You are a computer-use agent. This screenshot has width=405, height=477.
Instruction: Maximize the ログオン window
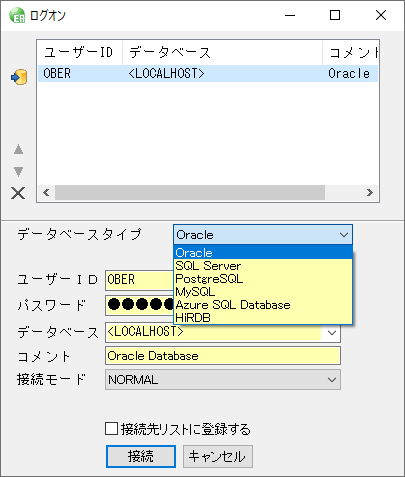(335, 15)
